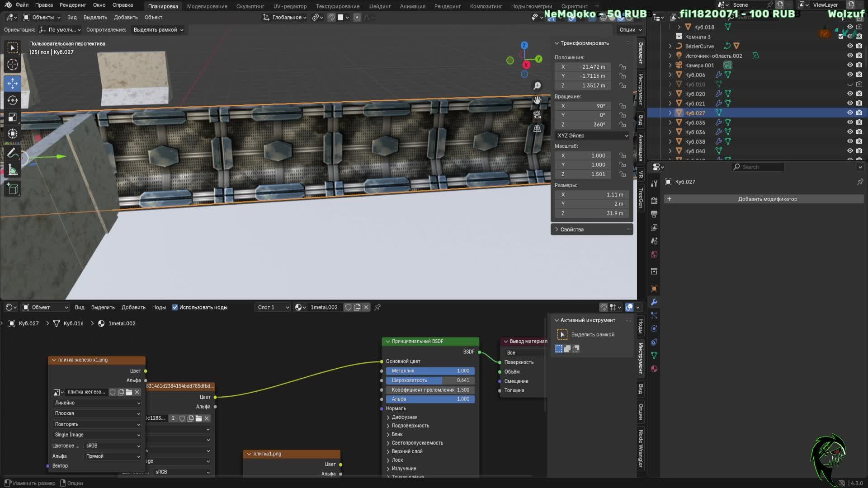This screenshot has height=488, width=868.
Task: Toggle visibility of Камера.001 in outliner
Action: pyautogui.click(x=849, y=65)
